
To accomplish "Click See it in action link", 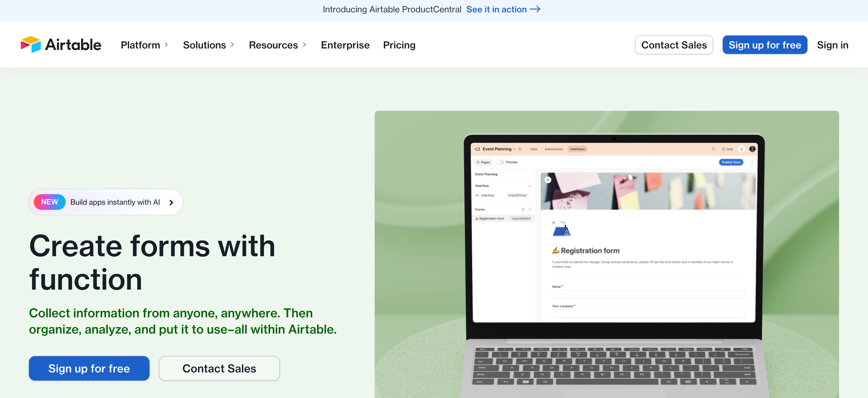I will (x=503, y=9).
